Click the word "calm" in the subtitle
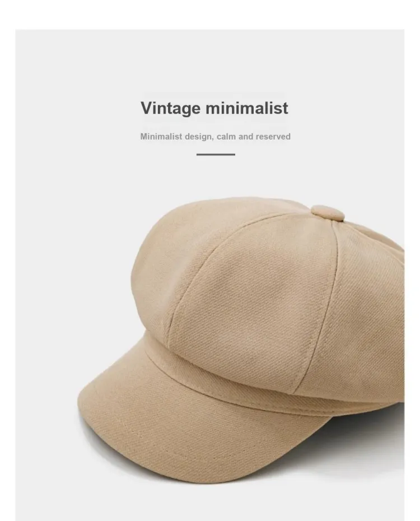This screenshot has width=420, height=521. click(226, 137)
